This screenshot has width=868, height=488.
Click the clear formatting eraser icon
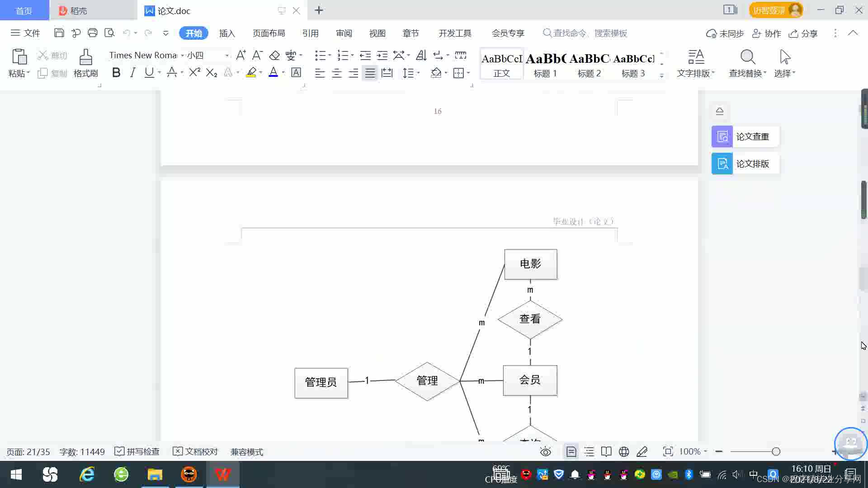pos(274,55)
